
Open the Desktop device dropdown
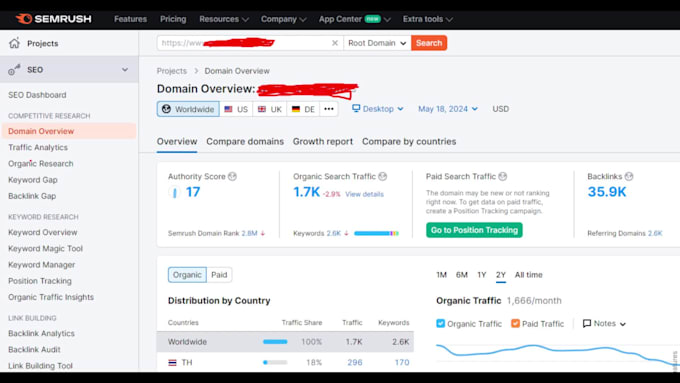tap(378, 109)
